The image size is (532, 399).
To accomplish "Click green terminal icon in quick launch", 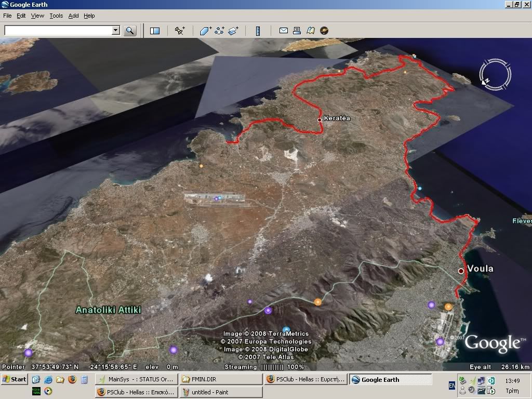I will [x=36, y=391].
